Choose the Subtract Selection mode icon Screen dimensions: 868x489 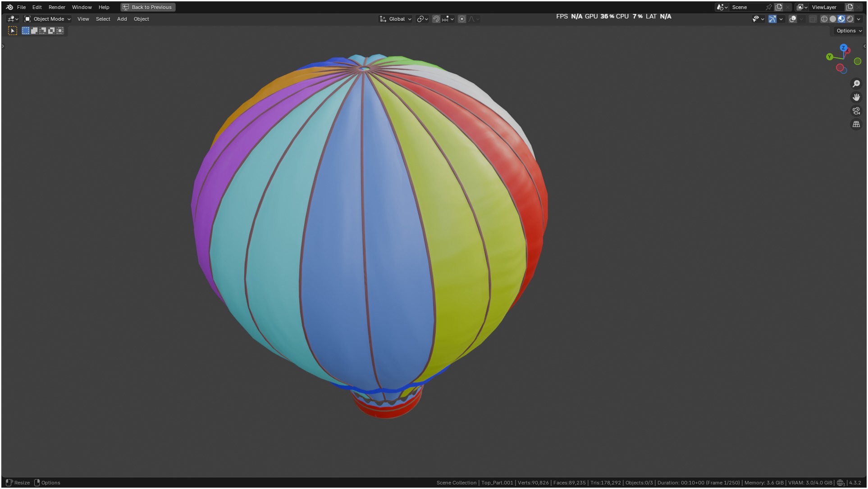[43, 31]
